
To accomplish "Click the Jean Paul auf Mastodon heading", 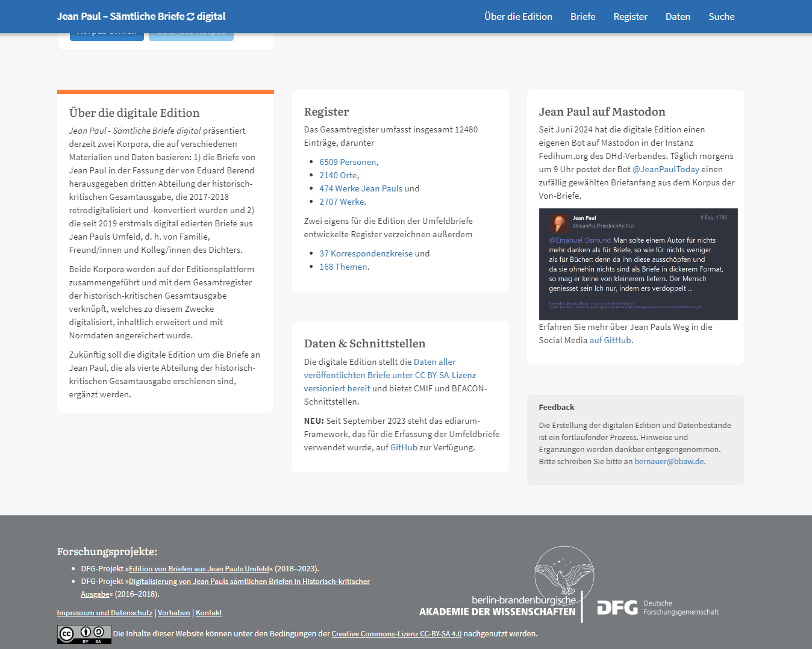I will [x=602, y=111].
